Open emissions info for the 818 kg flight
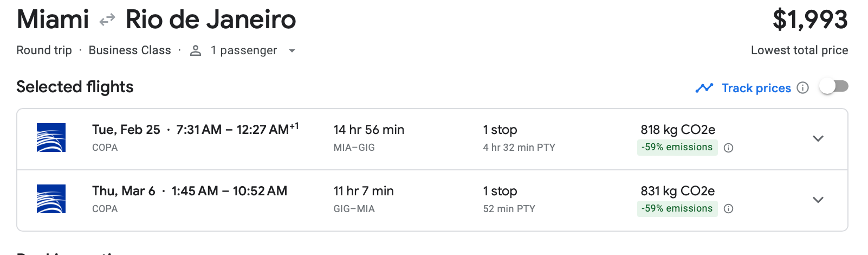Image resolution: width=868 pixels, height=255 pixels. 729,148
